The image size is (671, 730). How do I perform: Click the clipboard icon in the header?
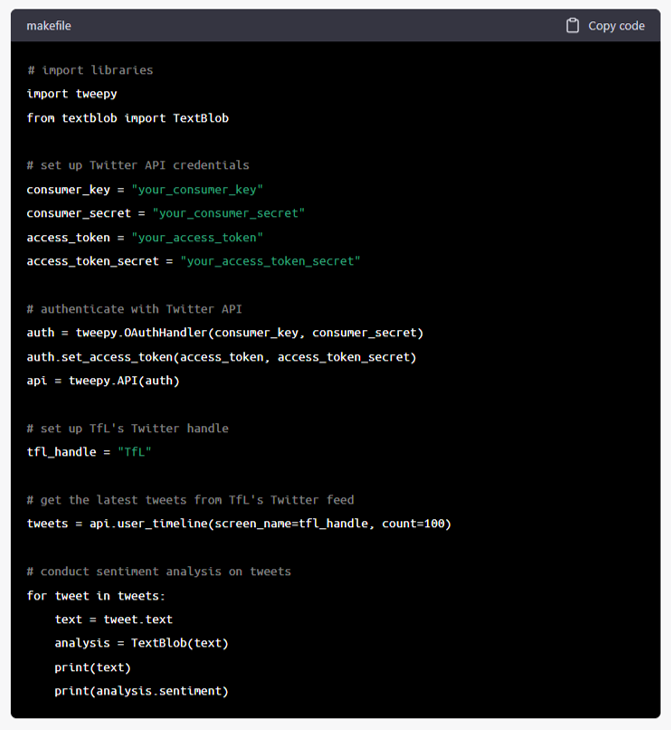(x=572, y=26)
